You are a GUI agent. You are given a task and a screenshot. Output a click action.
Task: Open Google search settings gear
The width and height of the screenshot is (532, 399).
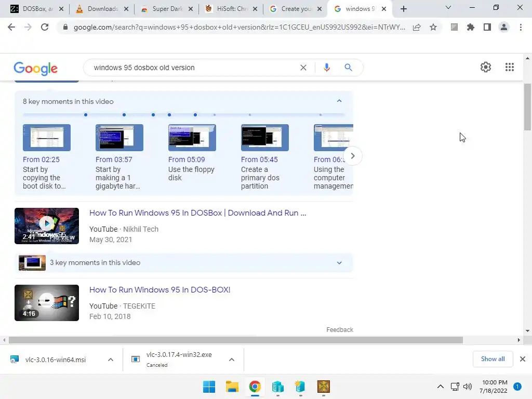(486, 67)
